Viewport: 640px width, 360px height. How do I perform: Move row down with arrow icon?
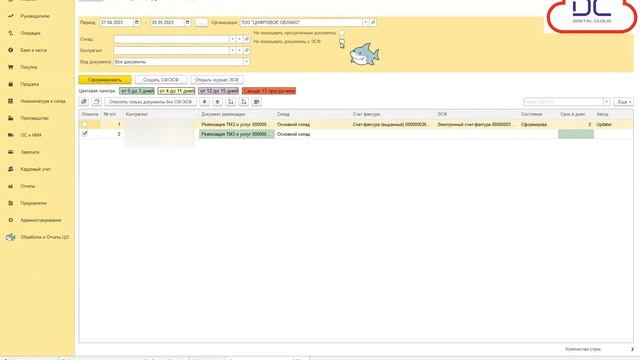pyautogui.click(x=204, y=102)
